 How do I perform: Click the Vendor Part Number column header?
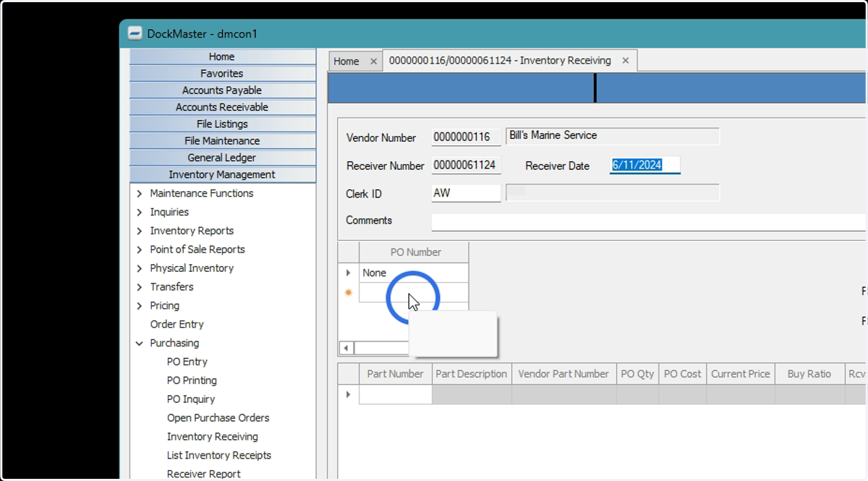[x=564, y=374]
